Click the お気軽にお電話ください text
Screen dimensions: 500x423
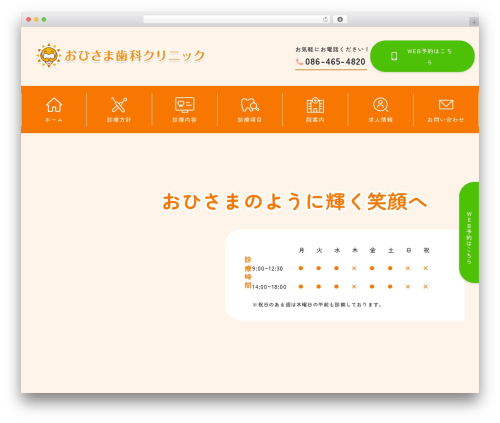click(332, 49)
